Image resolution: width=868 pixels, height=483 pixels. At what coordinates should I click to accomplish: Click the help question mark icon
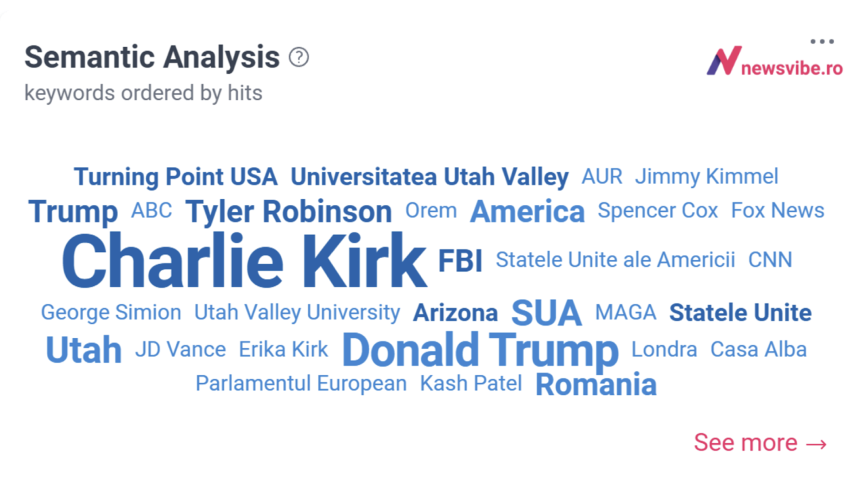299,57
